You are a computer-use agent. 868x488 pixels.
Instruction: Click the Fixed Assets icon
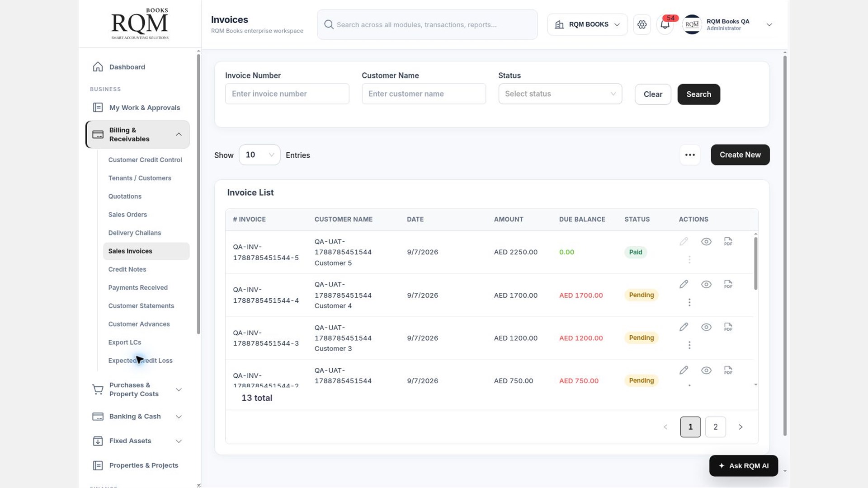[x=98, y=441]
